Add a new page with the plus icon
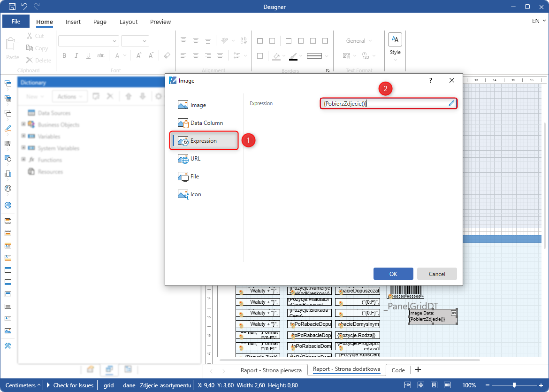This screenshot has height=392, width=549. (418, 370)
